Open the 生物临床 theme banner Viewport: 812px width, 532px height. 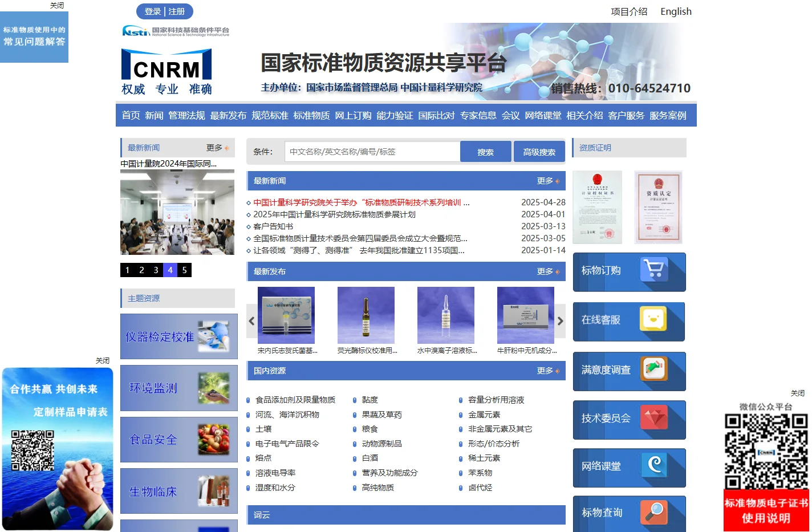[179, 491]
